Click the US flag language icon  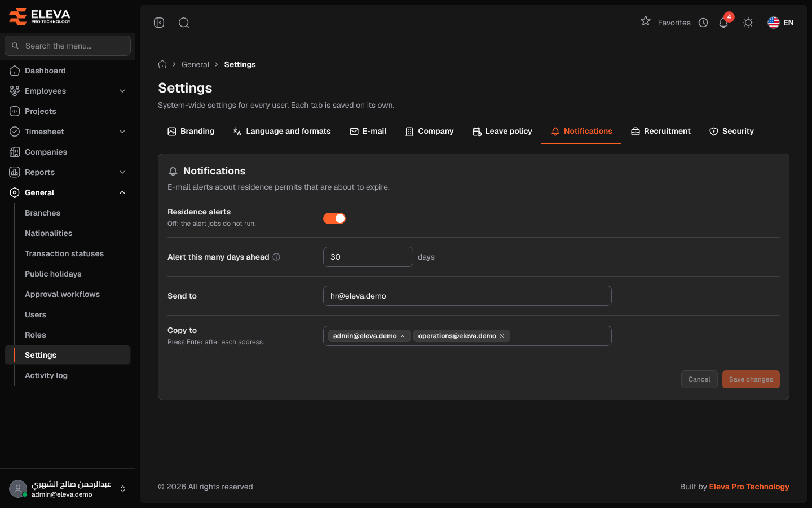tap(774, 23)
